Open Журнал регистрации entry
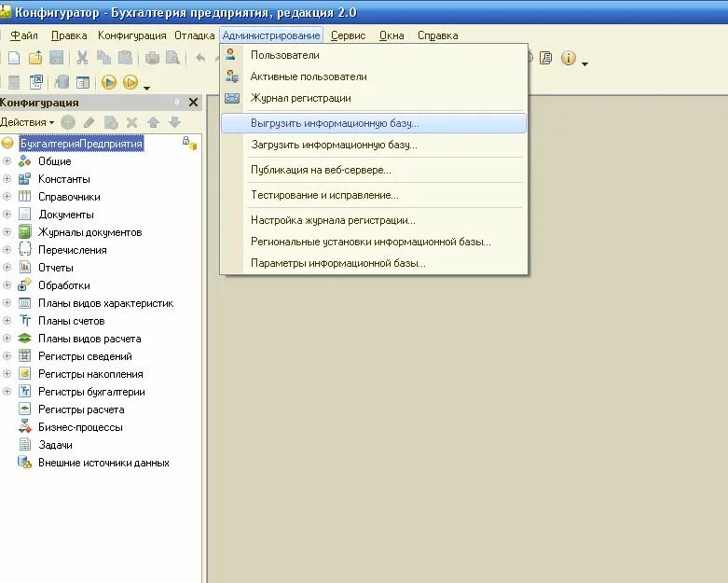Screen dimensions: 728x583 click(374, 98)
